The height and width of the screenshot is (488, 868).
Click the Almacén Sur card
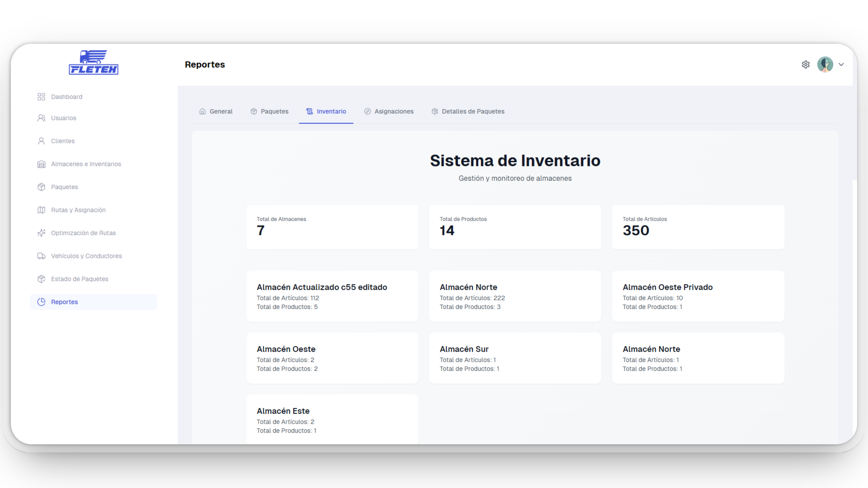coord(515,358)
